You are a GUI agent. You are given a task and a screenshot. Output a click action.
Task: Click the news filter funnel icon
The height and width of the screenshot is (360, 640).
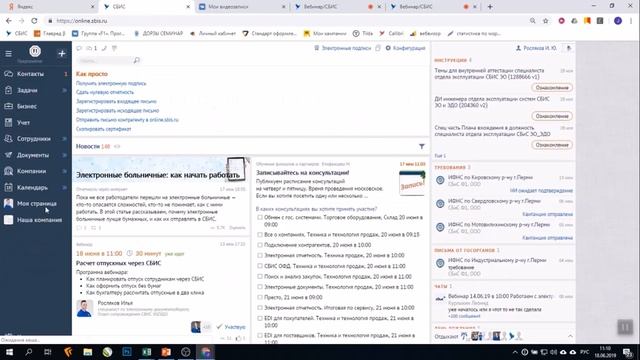[422, 146]
